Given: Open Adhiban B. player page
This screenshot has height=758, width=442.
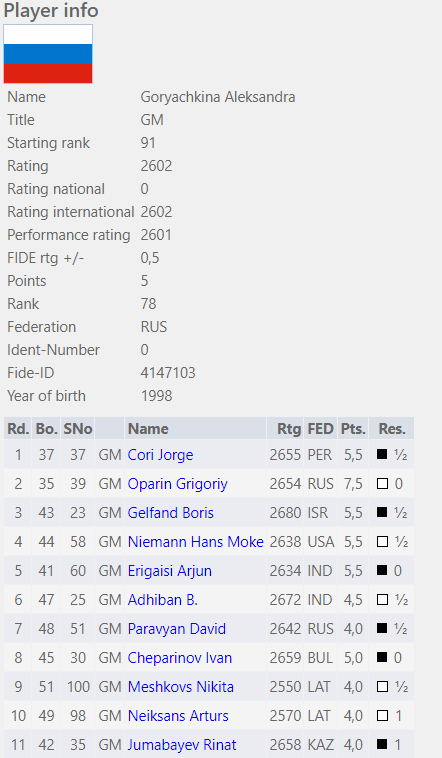Looking at the screenshot, I should (x=162, y=600).
